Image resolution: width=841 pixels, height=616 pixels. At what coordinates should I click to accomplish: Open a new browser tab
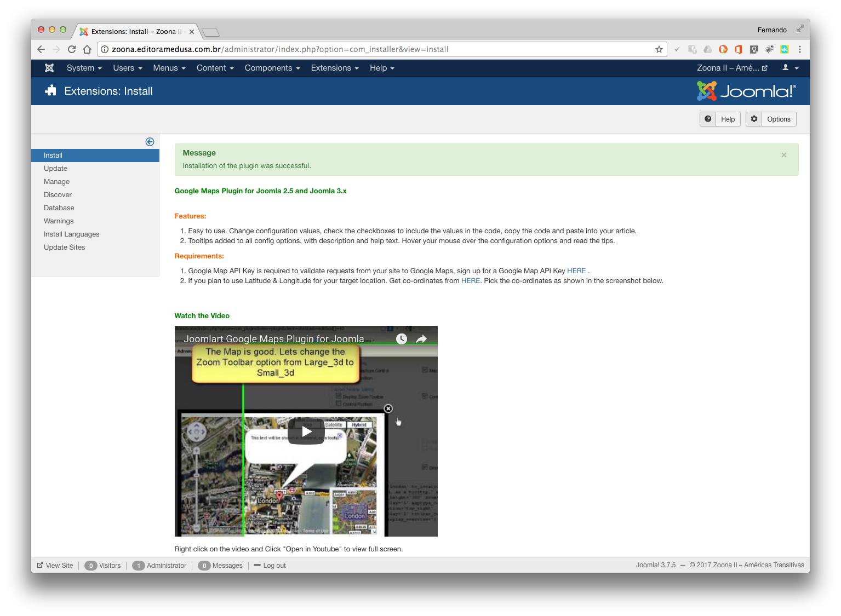point(210,32)
